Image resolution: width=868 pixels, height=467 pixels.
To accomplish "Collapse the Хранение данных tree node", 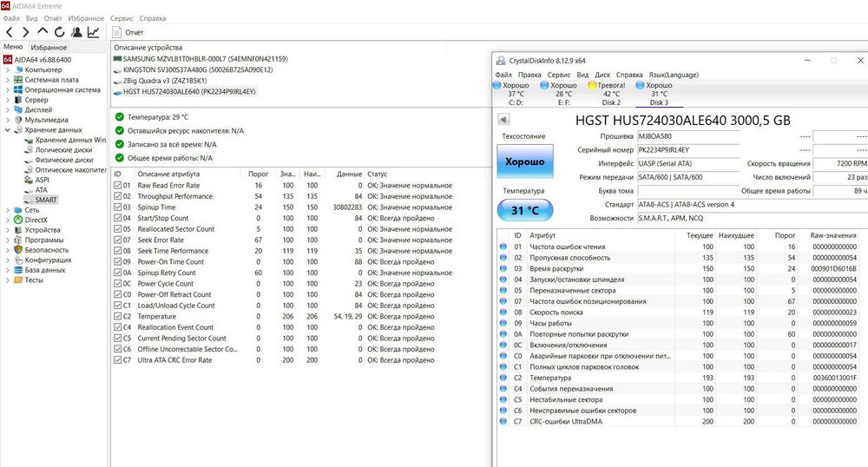I will click(7, 130).
